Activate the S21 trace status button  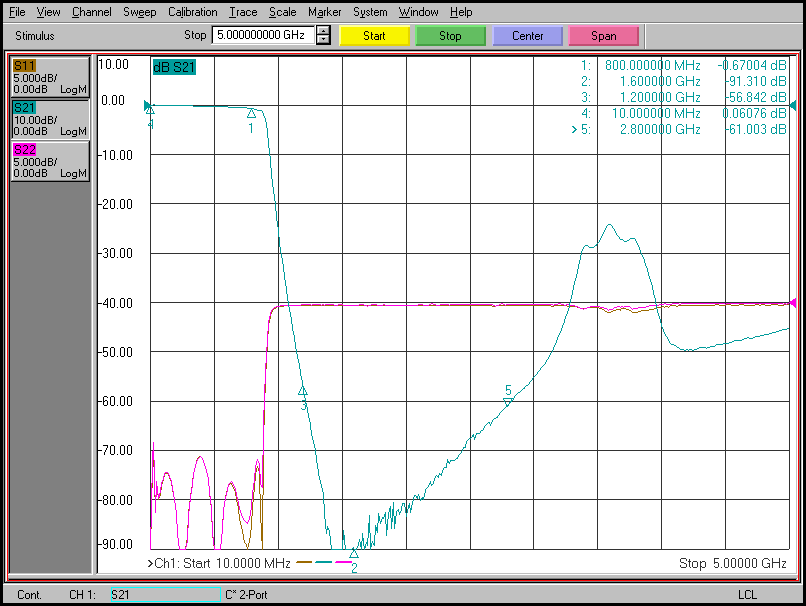(49, 119)
